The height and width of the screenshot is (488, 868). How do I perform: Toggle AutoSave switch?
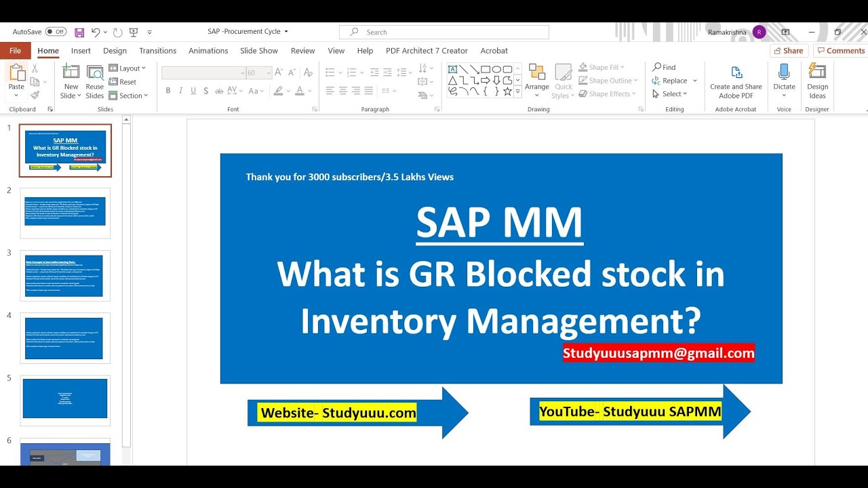pyautogui.click(x=56, y=32)
